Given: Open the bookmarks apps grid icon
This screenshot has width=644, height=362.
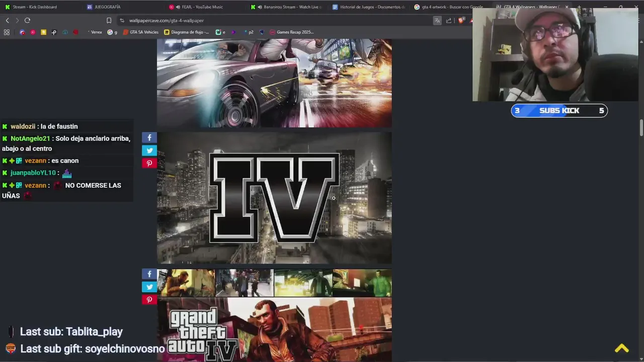Looking at the screenshot, I should coord(7,32).
